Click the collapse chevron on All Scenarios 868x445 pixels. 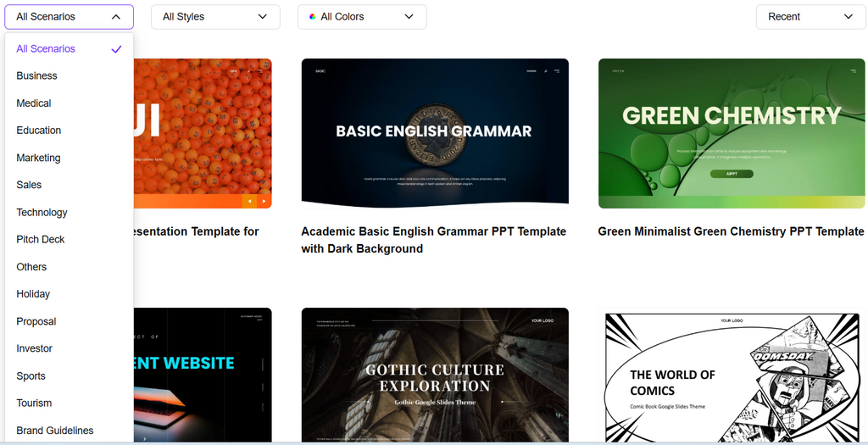pos(116,17)
